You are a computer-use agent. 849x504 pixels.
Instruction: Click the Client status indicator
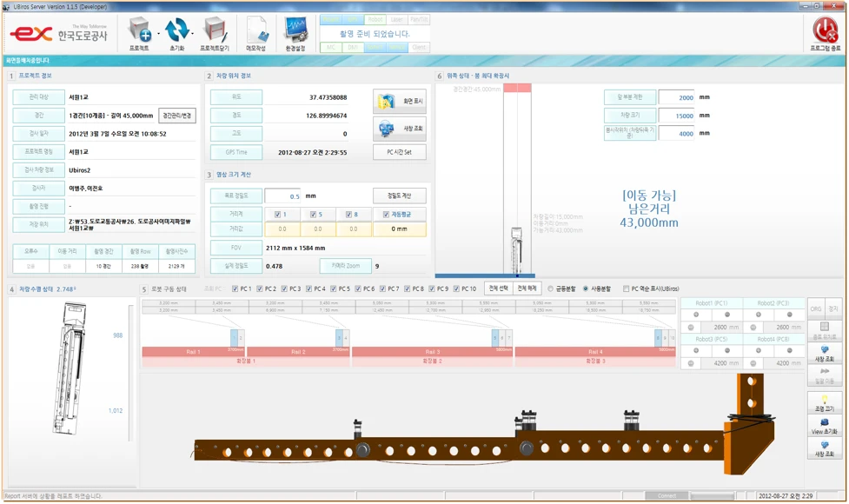point(419,48)
